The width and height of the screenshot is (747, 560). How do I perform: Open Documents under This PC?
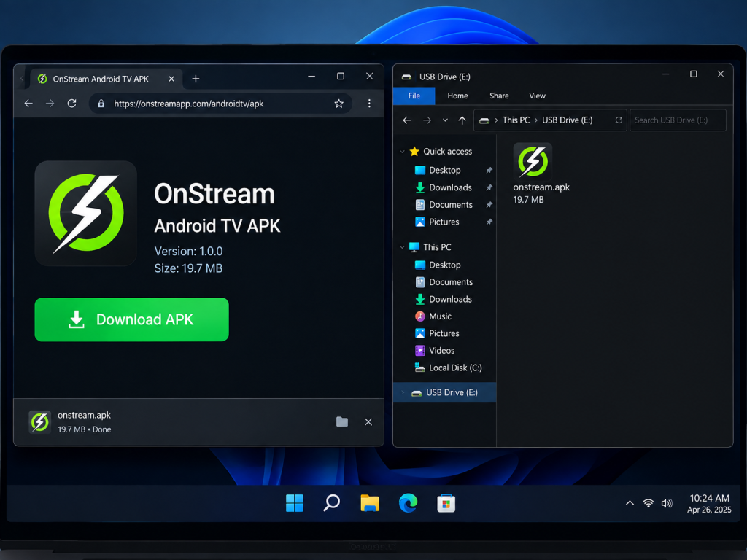point(451,282)
